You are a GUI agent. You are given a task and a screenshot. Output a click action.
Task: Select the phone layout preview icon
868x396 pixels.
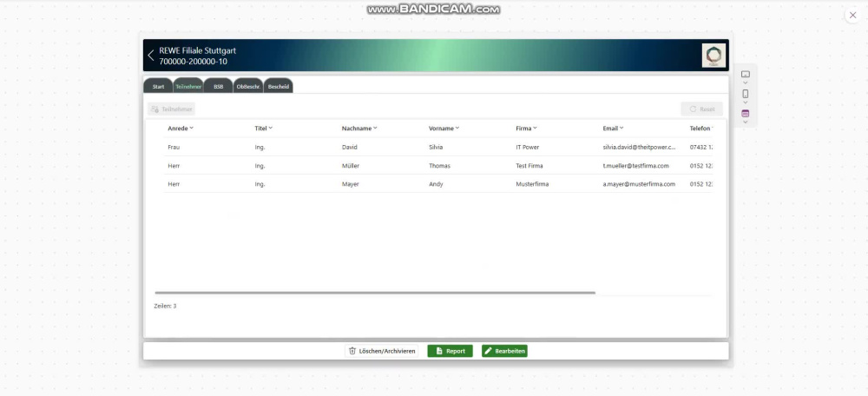point(745,94)
